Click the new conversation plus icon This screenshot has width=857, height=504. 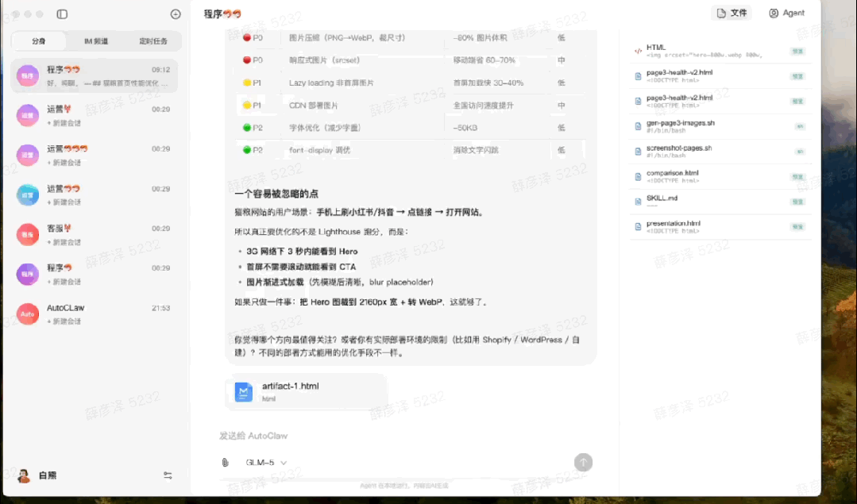pos(176,13)
